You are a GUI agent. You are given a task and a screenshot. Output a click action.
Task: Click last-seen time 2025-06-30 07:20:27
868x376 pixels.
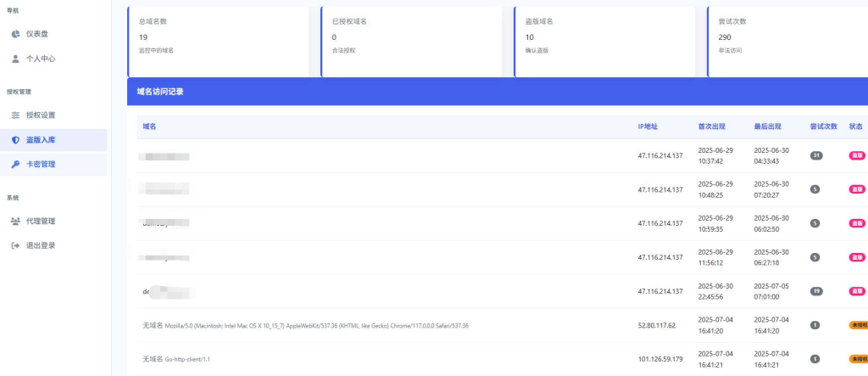771,189
